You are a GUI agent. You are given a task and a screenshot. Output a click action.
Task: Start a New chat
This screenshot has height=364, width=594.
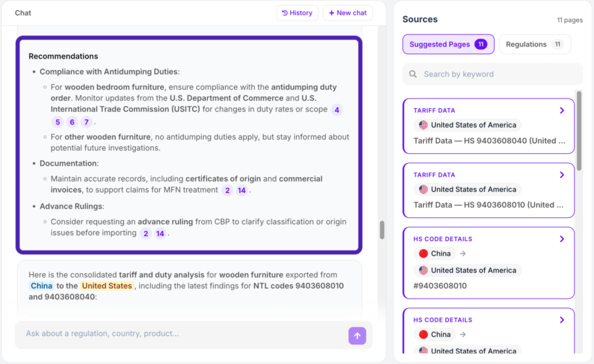[347, 13]
